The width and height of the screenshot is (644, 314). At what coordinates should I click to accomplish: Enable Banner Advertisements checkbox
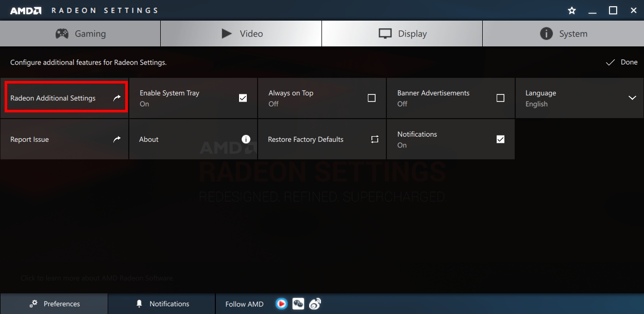pos(500,98)
